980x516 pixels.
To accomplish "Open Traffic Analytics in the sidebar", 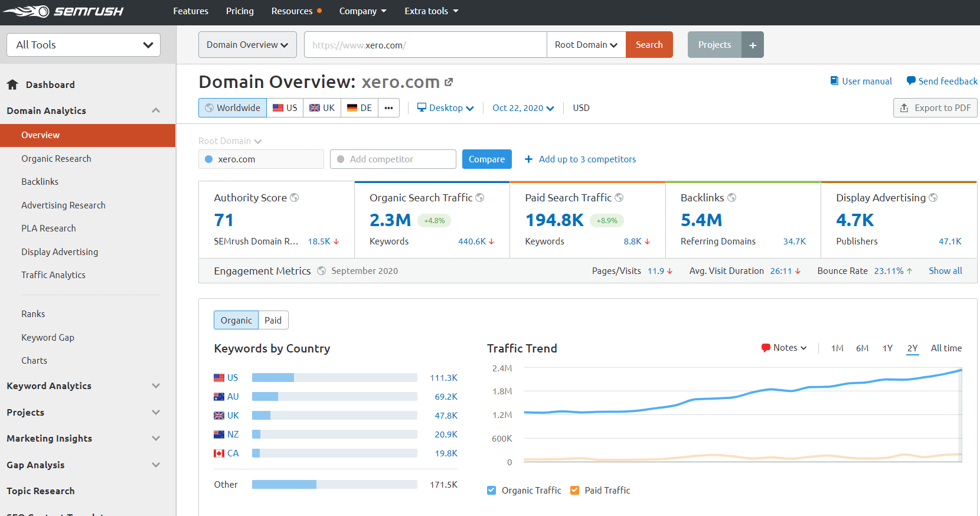I will tap(53, 275).
